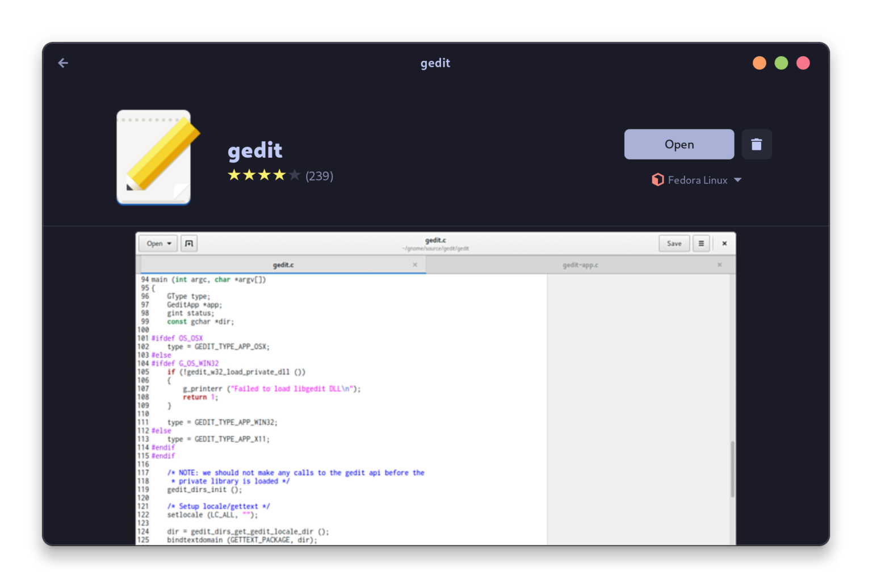872x588 pixels.
Task: Close the gedit.c tab with its X
Action: (x=415, y=264)
